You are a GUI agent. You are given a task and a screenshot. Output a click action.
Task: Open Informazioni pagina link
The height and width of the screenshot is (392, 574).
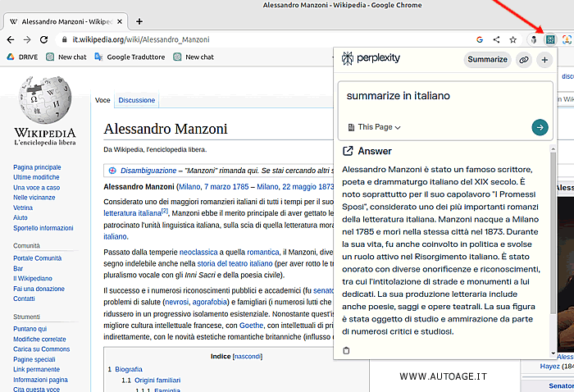pyautogui.click(x=40, y=380)
